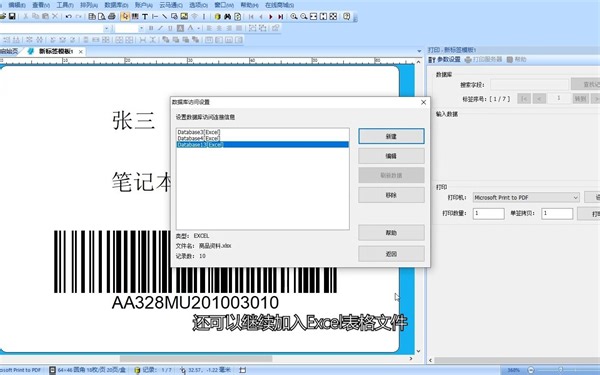Open 打印服务器 tab in print panel
600x375 pixels.
(x=483, y=60)
